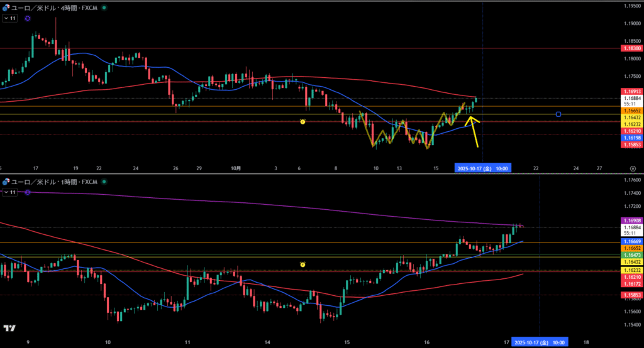Open the ユーロ/米ドル 4時間 symbol title
Screen dimensions: 644x348
coord(53,8)
